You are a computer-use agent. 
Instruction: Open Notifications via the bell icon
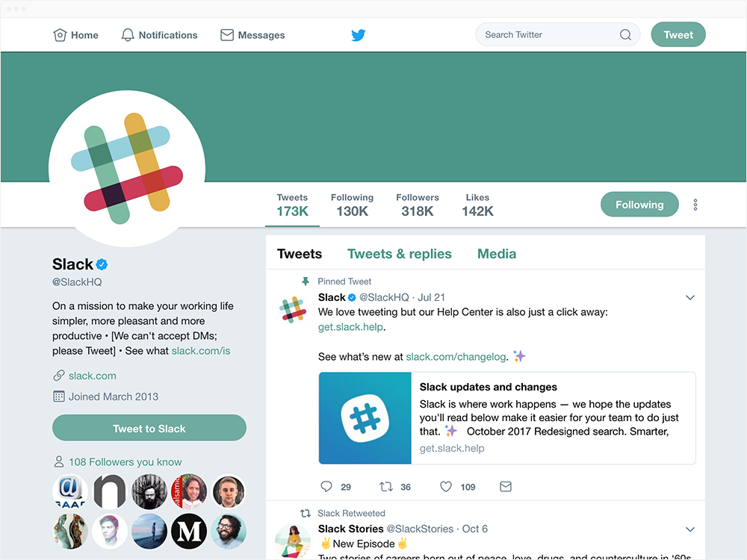pos(128,35)
